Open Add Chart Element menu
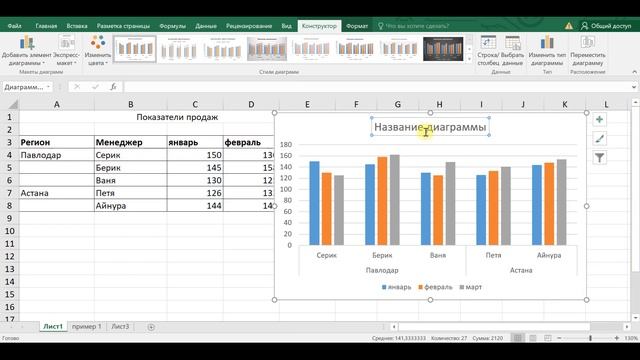 point(27,51)
